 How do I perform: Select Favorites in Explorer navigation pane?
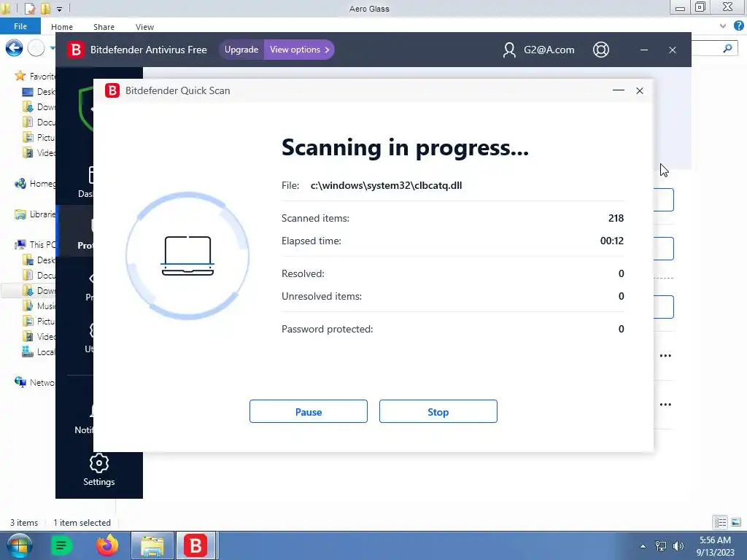35,76
